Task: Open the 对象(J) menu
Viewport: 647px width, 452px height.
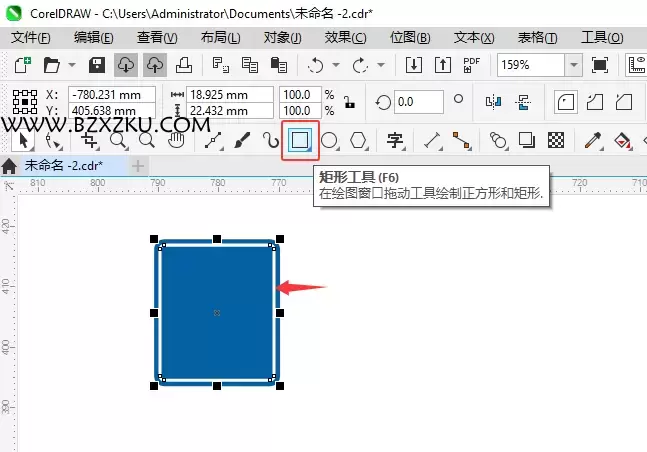Action: pos(283,38)
